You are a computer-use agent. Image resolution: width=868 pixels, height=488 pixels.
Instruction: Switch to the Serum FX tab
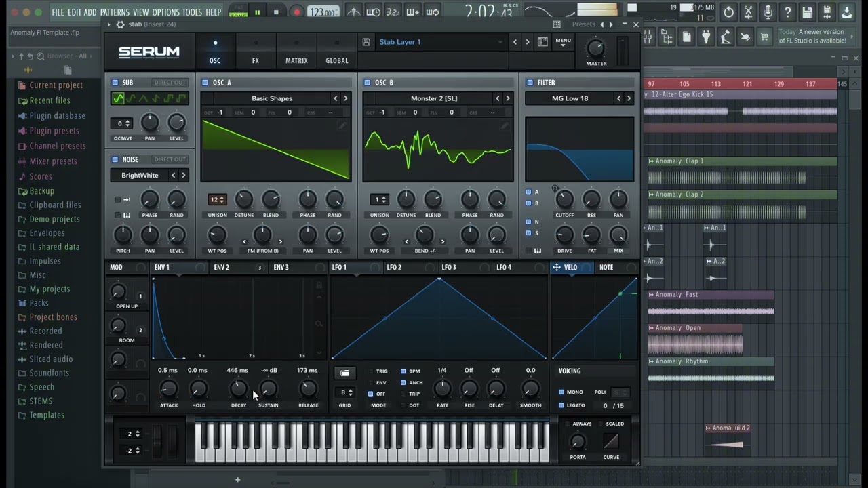click(256, 52)
